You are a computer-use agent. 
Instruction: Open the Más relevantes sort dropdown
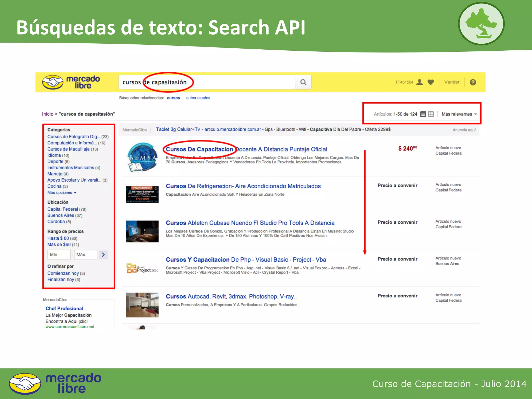click(x=459, y=114)
